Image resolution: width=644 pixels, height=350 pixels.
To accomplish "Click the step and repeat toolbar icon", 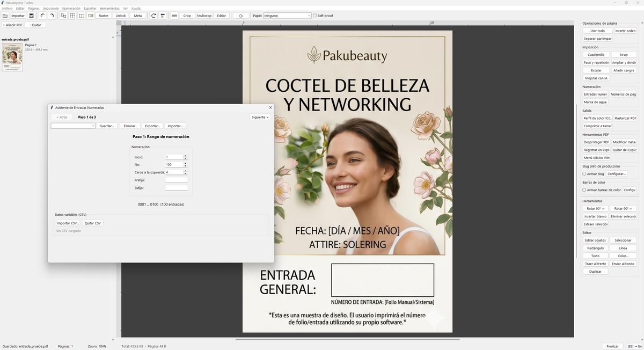I will pos(63,16).
